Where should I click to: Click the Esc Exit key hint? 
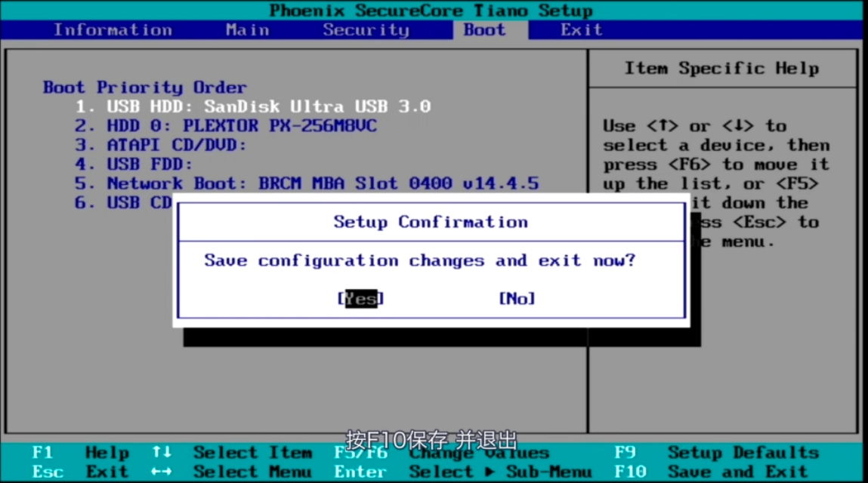(80, 472)
